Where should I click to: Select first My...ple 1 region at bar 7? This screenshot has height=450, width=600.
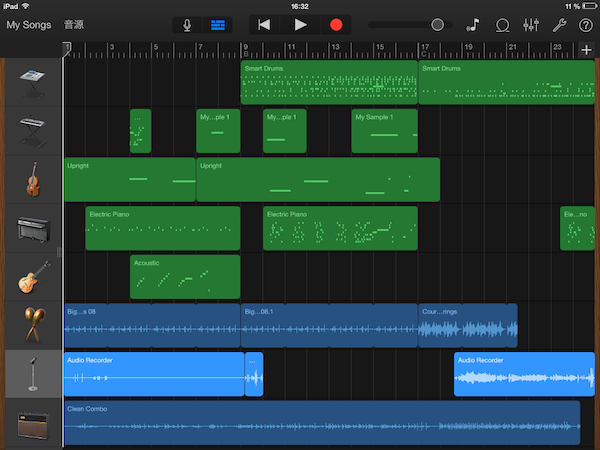pos(218,131)
